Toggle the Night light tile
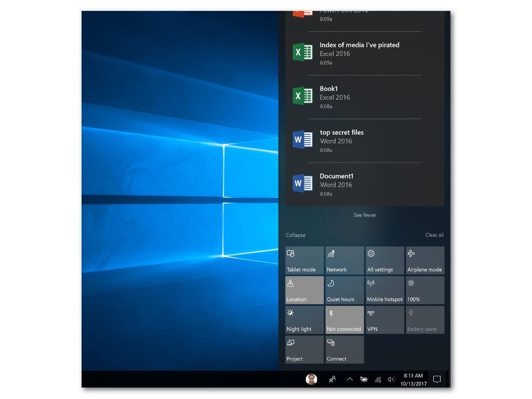This screenshot has width=532, height=399. [304, 320]
